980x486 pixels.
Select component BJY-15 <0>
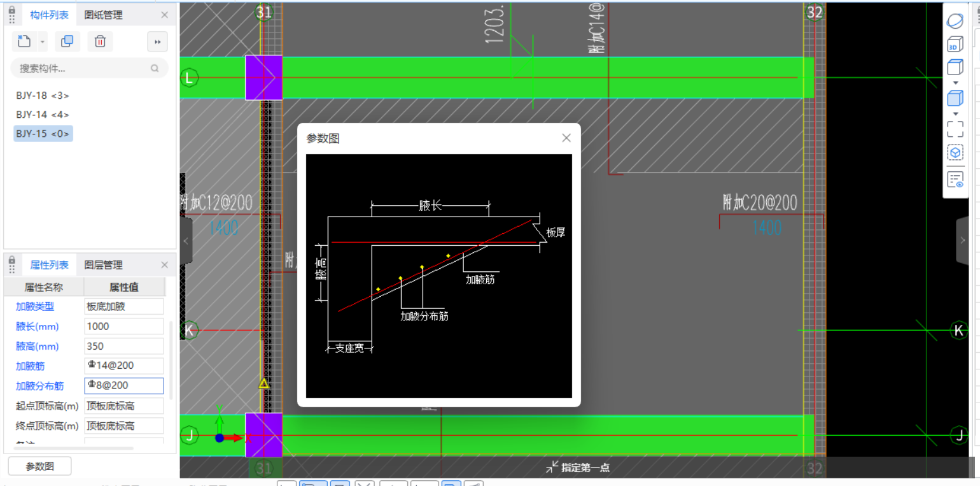pos(43,134)
